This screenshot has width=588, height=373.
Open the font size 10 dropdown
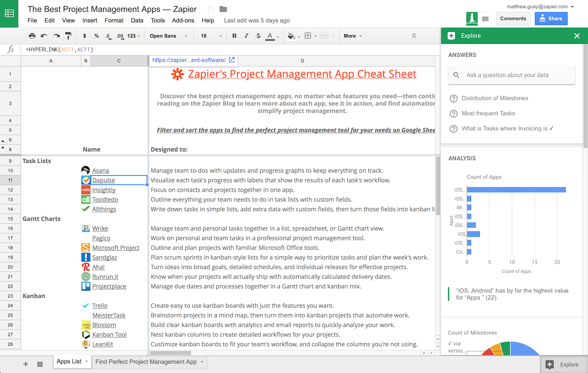[x=211, y=36]
